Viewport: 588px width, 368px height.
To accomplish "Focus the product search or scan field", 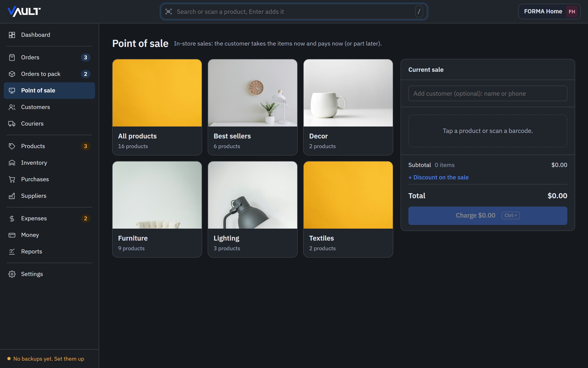I will tap(294, 11).
